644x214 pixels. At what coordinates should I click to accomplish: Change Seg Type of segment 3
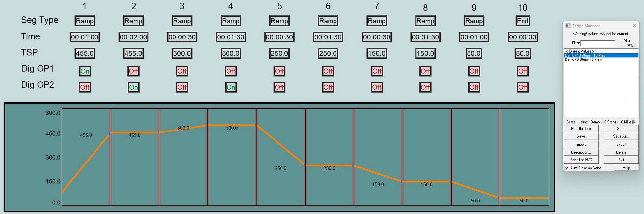182,21
